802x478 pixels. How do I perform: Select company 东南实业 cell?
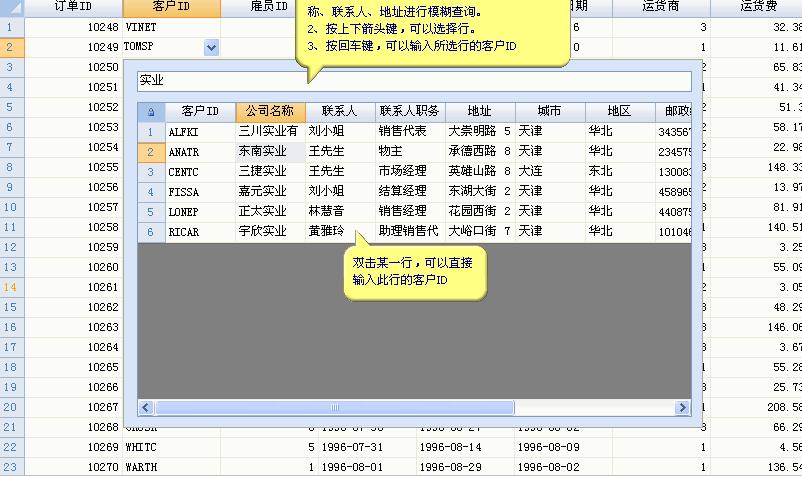tap(262, 152)
